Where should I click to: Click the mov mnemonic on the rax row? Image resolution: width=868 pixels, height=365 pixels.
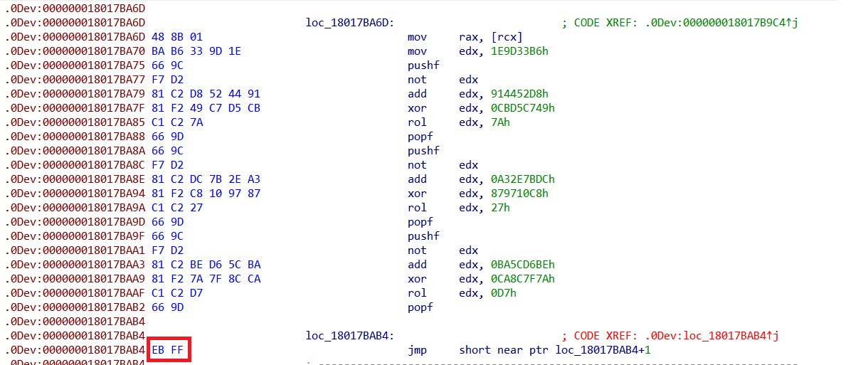[417, 37]
